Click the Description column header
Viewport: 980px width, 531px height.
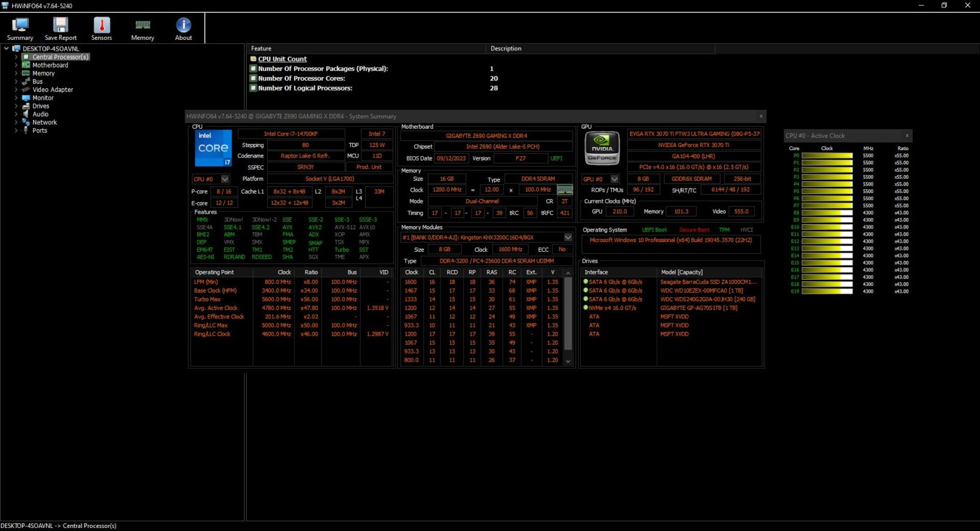(x=600, y=48)
